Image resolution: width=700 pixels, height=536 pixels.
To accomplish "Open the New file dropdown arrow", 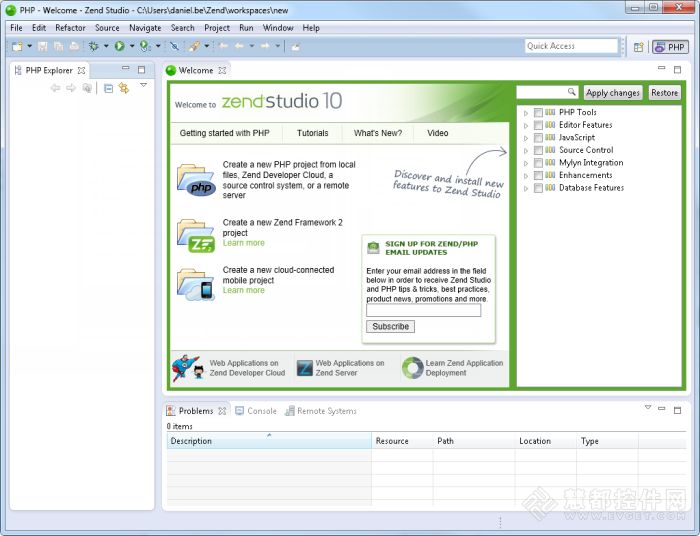I will pyautogui.click(x=29, y=46).
